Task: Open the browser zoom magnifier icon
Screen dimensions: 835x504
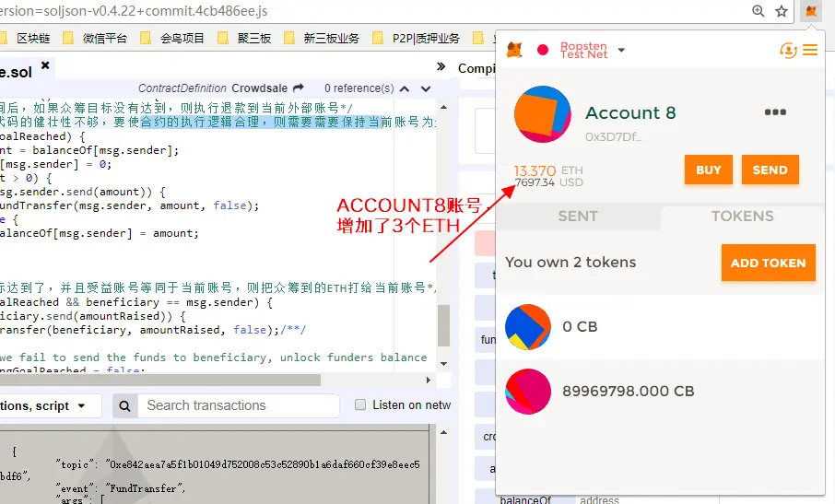Action: (758, 11)
